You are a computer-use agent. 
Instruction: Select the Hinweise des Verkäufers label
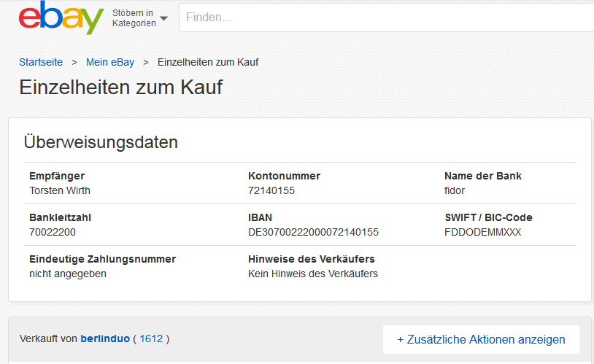coord(312,259)
